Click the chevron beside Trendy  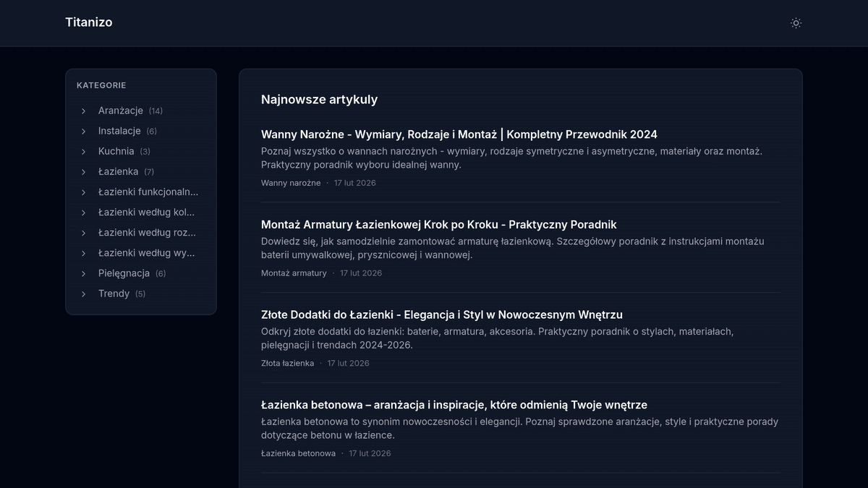click(83, 294)
